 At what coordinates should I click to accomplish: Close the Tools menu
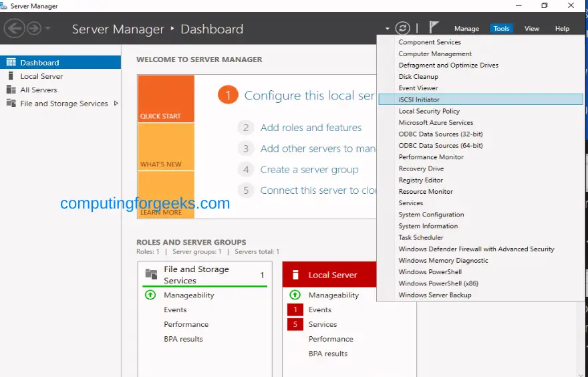coord(501,29)
